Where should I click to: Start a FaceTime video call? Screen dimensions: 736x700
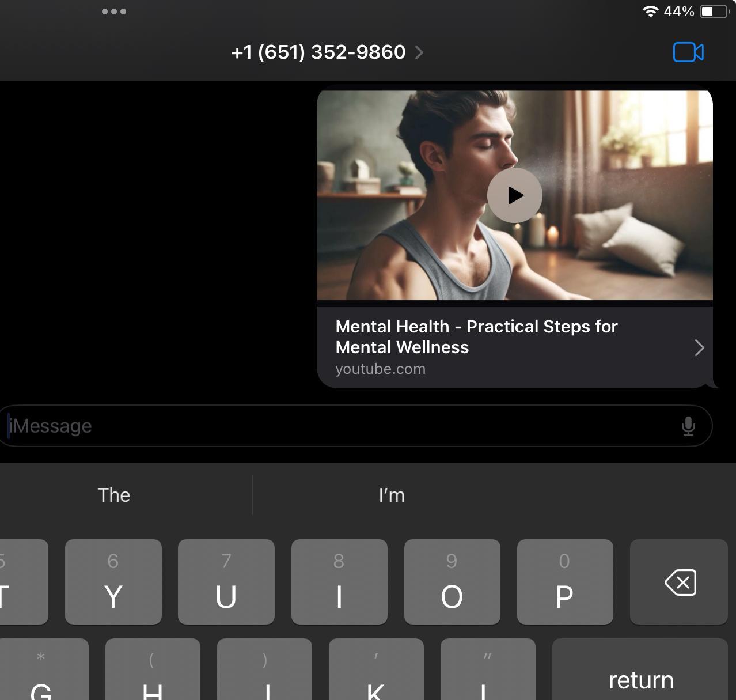coord(688,52)
